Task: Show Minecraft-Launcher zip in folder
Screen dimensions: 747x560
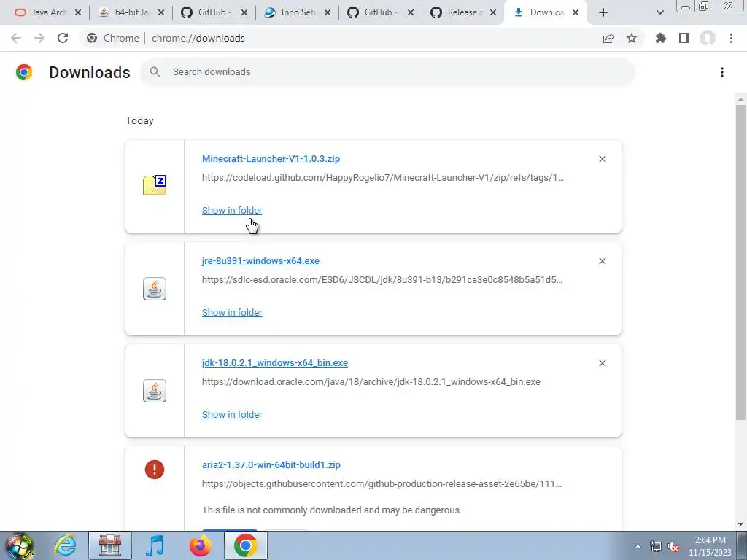Action: (x=232, y=210)
